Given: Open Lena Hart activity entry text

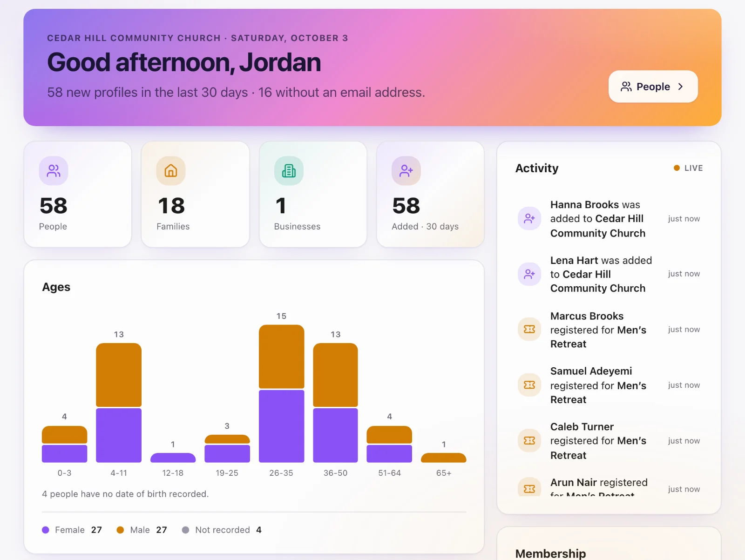Looking at the screenshot, I should (601, 274).
